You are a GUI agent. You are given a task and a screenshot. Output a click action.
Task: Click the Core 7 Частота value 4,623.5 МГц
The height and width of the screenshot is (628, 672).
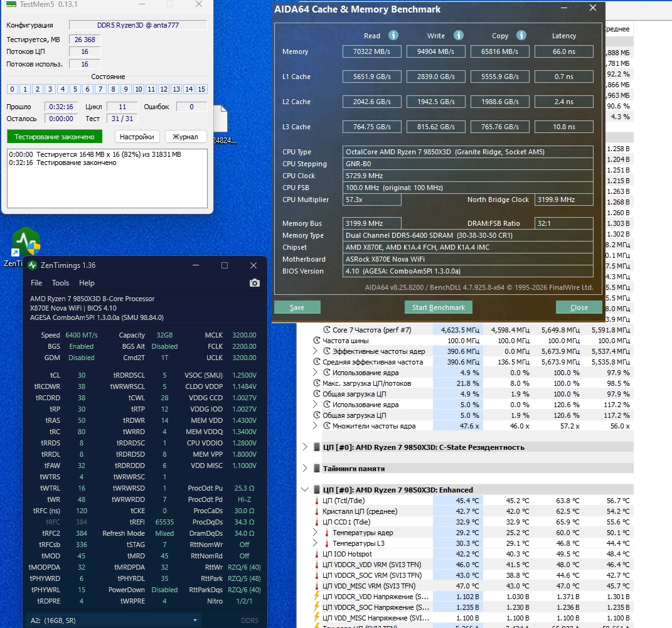461,329
